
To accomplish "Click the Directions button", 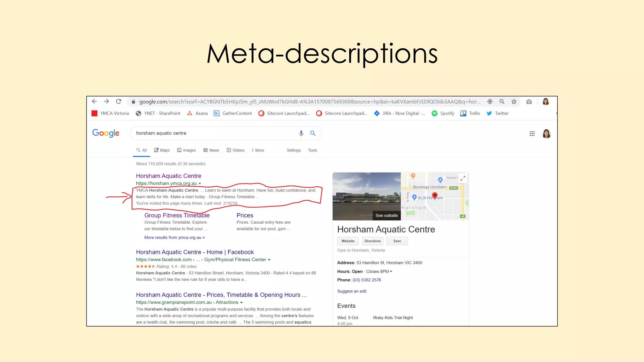I will (372, 241).
